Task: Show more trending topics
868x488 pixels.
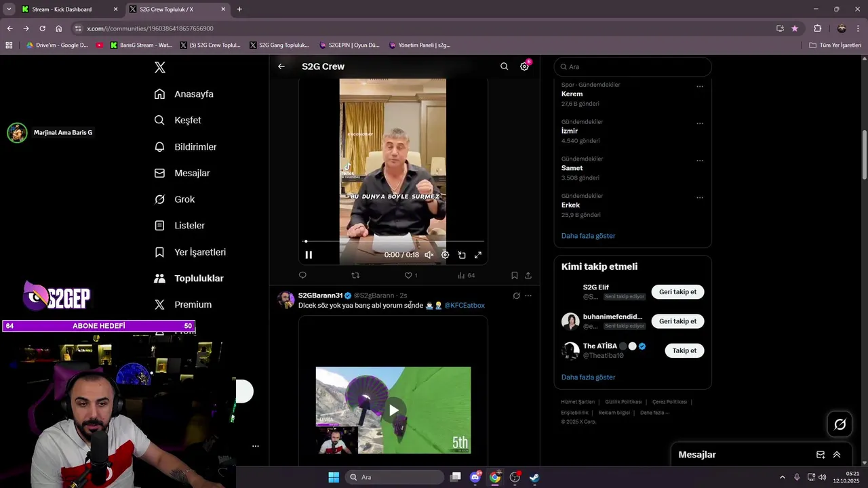Action: pyautogui.click(x=588, y=236)
